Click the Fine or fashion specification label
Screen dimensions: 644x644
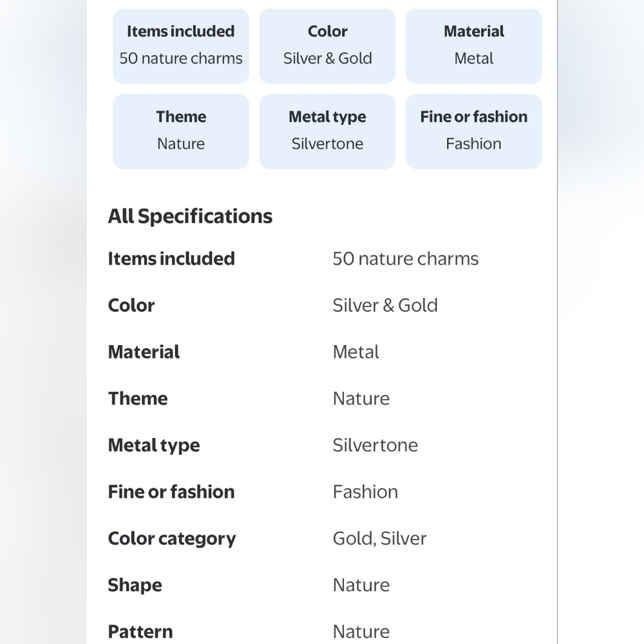[x=171, y=492]
